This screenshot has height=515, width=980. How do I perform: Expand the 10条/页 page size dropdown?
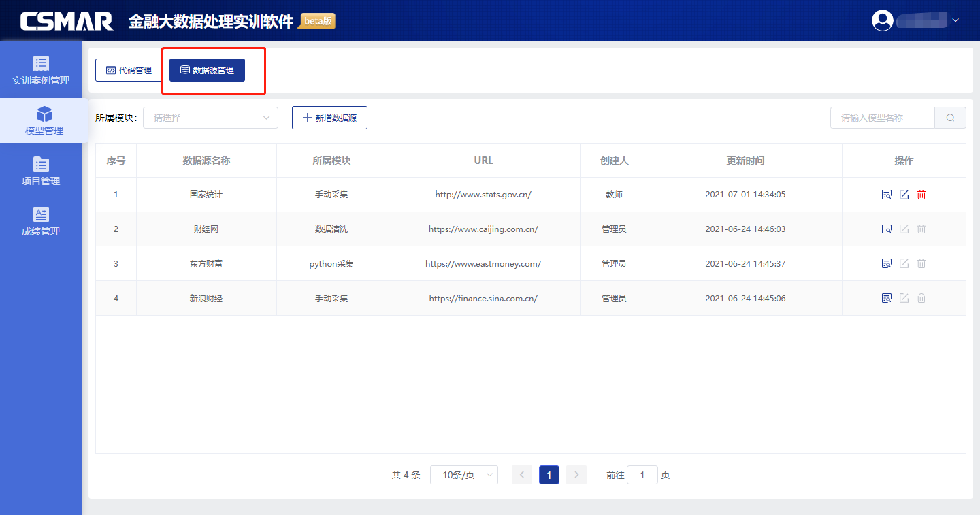tap(463, 475)
